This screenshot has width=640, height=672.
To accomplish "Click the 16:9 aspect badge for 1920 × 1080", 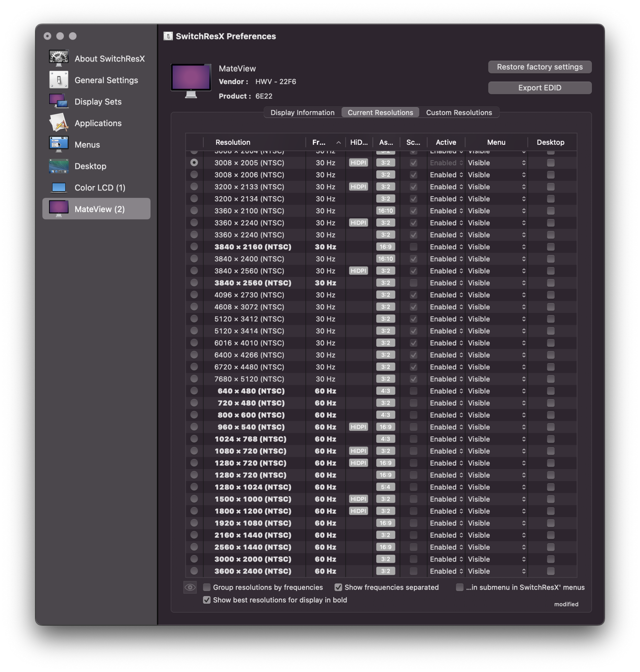I will 385,523.
